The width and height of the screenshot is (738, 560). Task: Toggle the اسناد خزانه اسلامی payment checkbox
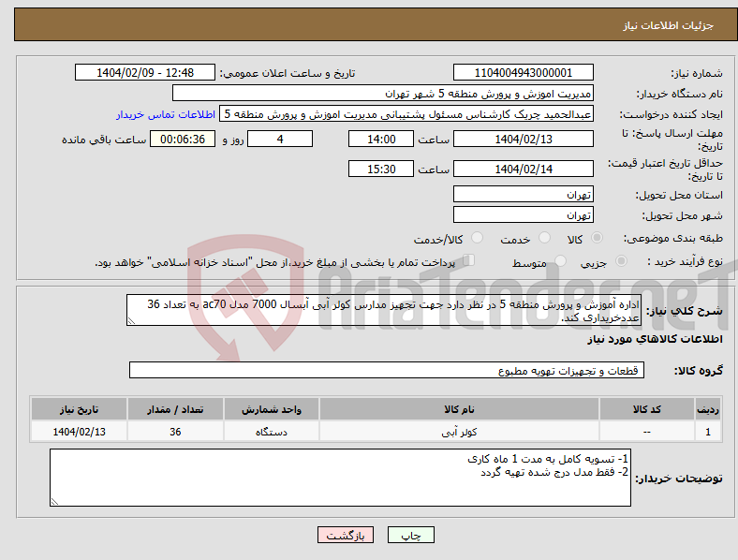(x=468, y=260)
